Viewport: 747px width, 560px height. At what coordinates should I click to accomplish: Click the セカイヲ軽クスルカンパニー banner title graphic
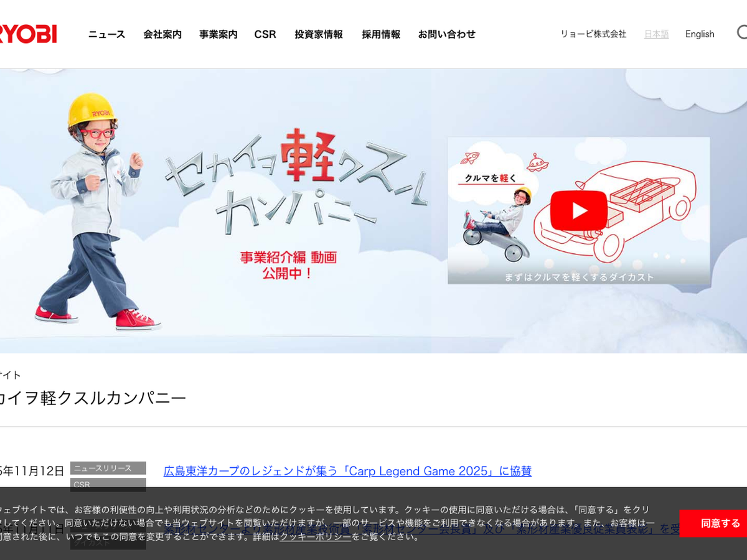tap(296, 180)
